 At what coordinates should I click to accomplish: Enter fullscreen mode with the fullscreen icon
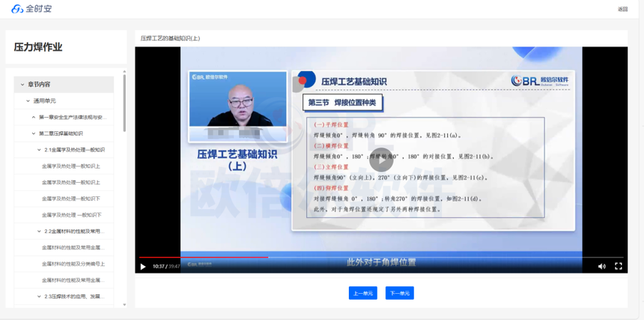[619, 266]
